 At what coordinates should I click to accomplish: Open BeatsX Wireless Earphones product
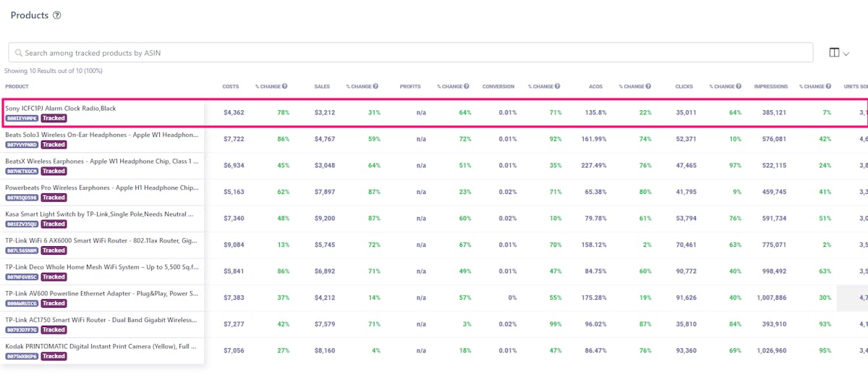[x=101, y=161]
